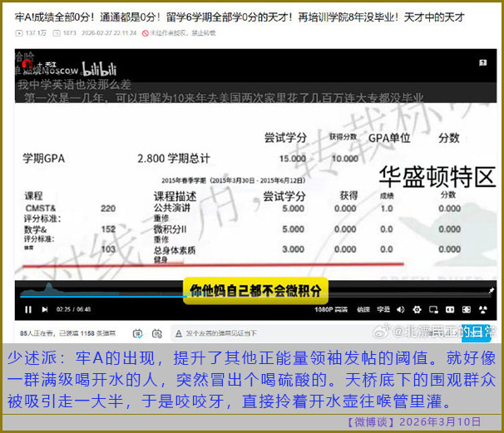This screenshot has height=433, width=504.
Task: Click the time display 02:25 / 06:48
Action: pyautogui.click(x=74, y=309)
